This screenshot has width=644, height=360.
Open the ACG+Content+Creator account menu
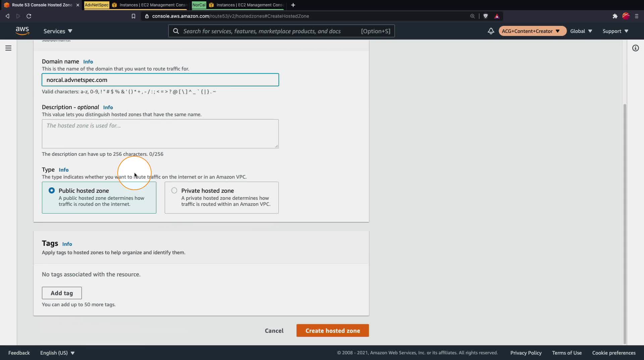click(x=532, y=31)
